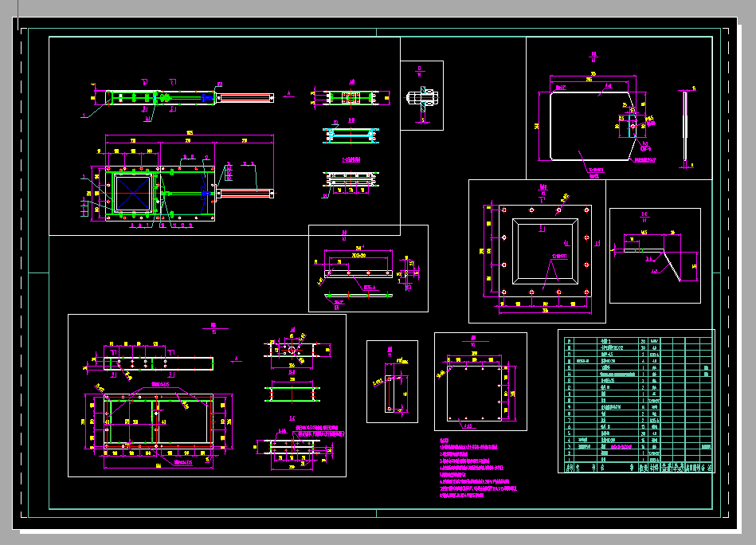Pick the square flange's inner beveled opening
The image size is (756, 545).
click(546, 251)
